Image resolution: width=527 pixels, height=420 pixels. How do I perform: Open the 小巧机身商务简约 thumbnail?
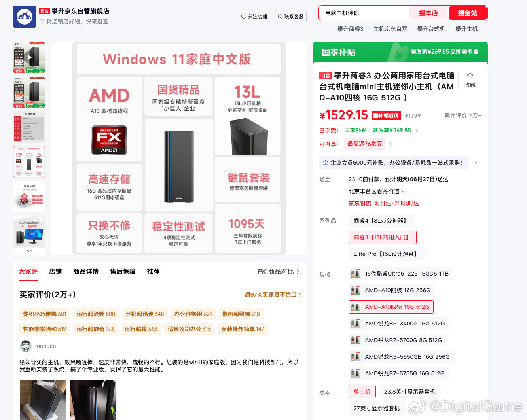29,231
